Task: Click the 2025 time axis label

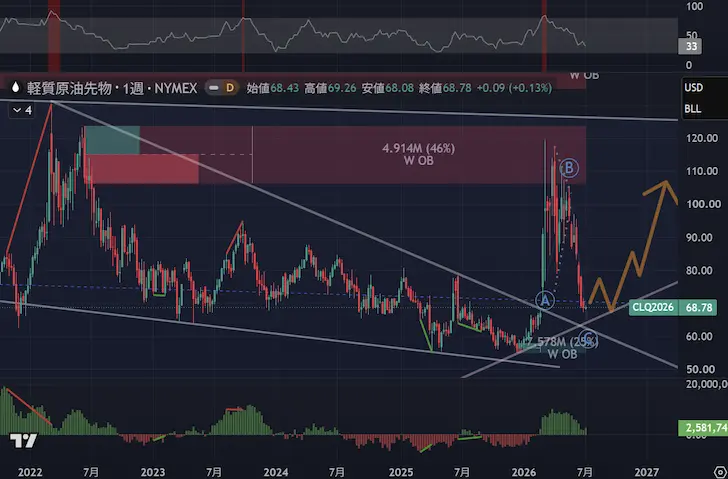Action: [401, 472]
